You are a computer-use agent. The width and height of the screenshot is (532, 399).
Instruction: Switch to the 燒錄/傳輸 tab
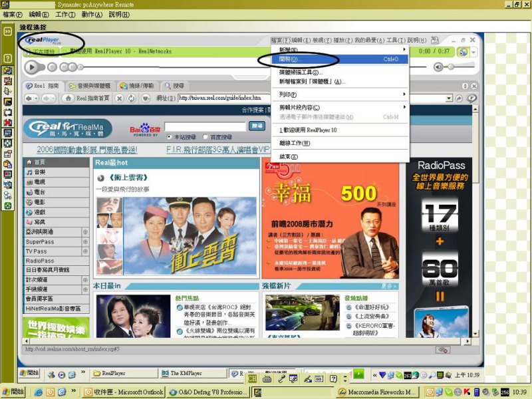click(x=137, y=86)
